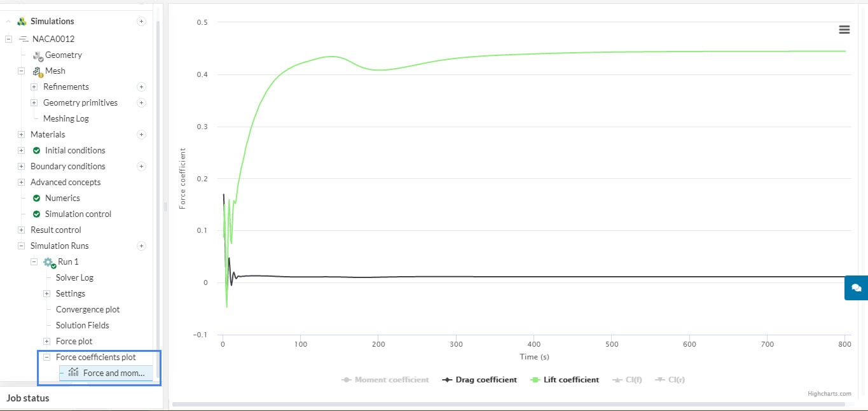Collapse the NACA0012 simulation tree
The width and height of the screenshot is (868, 411).
point(8,39)
